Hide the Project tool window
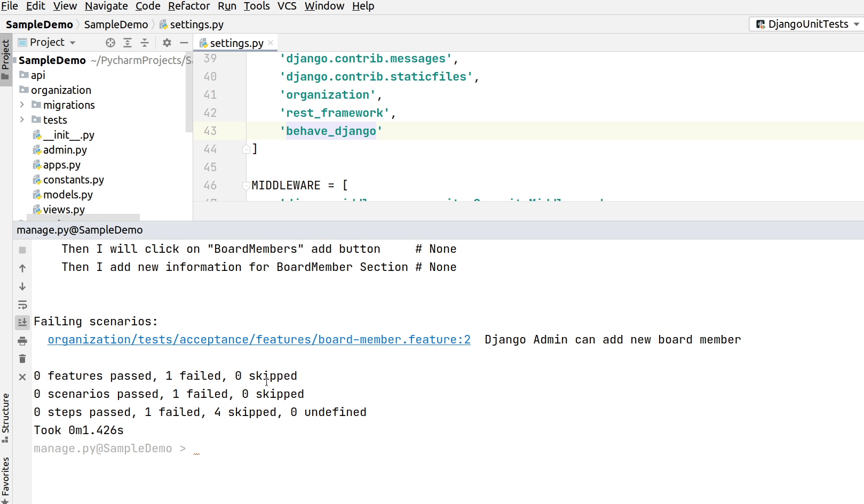This screenshot has width=864, height=504. point(184,43)
